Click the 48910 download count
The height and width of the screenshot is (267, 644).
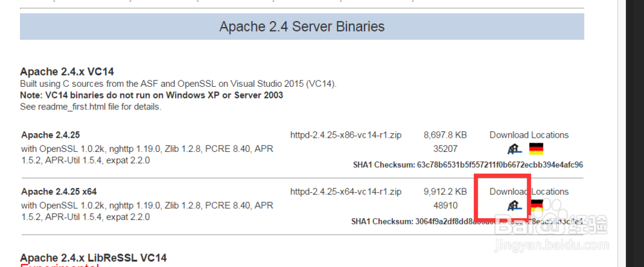[445, 205]
